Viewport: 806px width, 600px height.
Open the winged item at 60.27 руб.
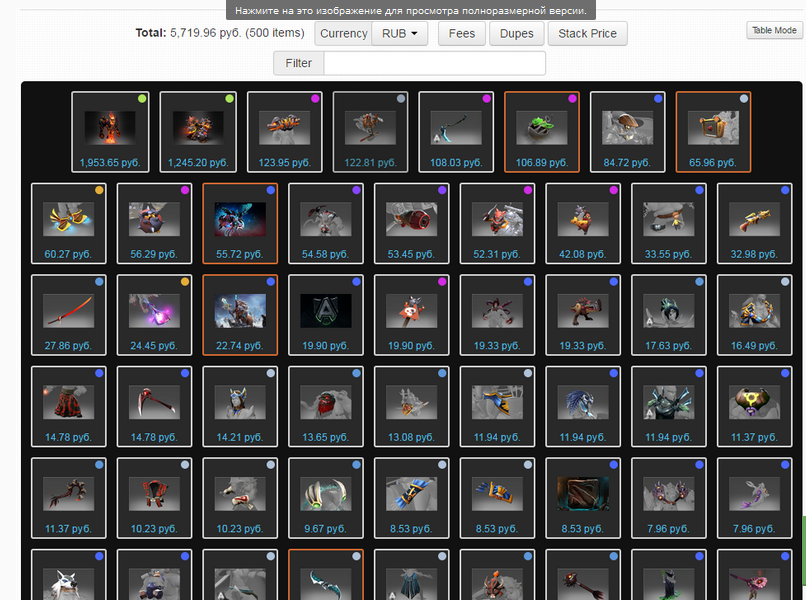(69, 223)
